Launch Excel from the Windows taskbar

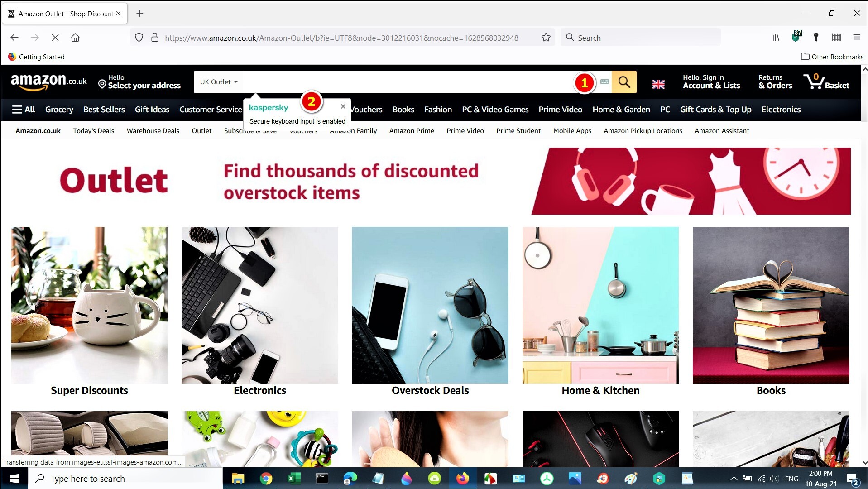(294, 479)
